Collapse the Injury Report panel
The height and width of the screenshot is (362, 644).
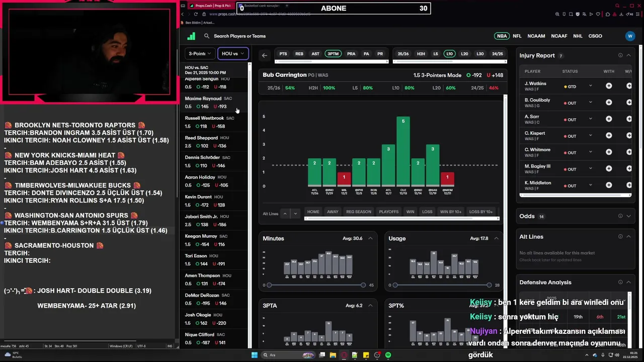point(628,55)
